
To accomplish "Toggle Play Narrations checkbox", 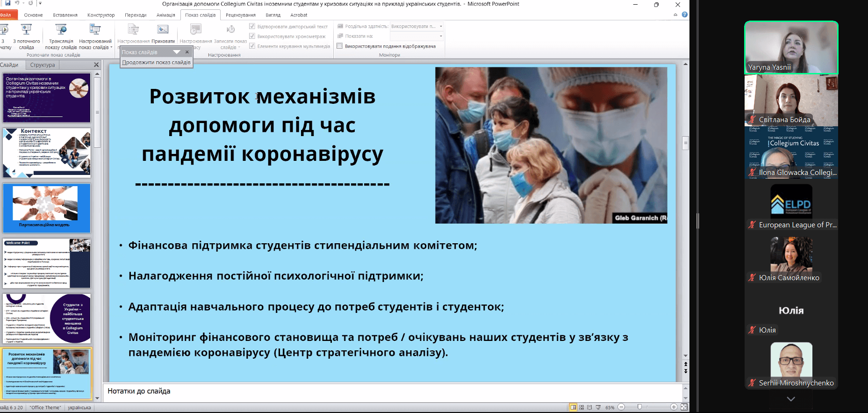I will point(252,26).
